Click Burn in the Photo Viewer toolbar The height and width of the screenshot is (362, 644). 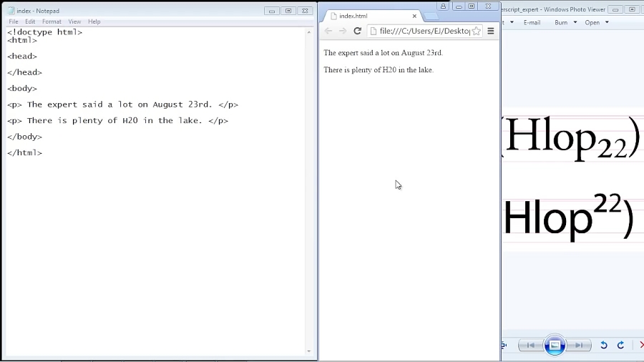561,23
